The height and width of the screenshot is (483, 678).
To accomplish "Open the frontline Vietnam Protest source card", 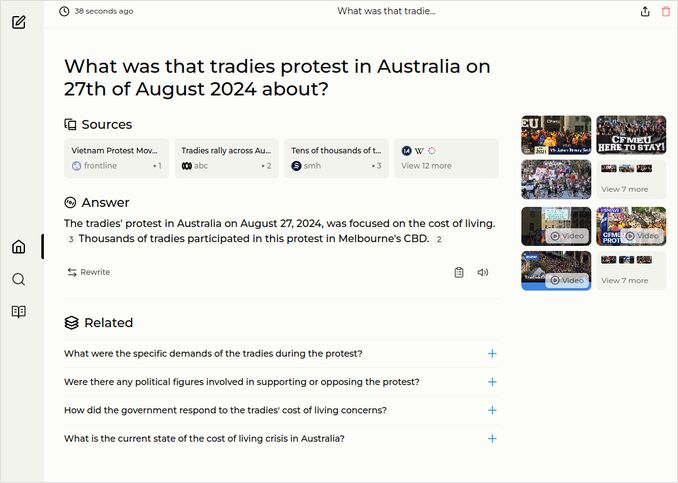I will 117,158.
